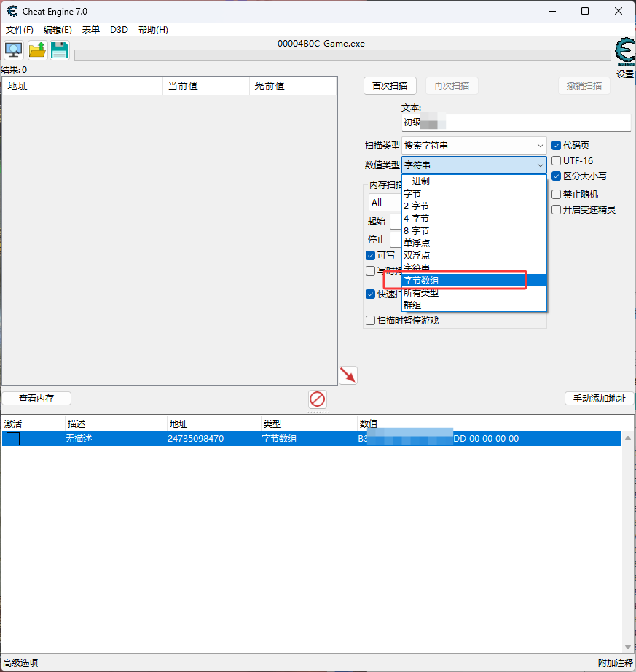Select 二进制 from value type list
636x672 pixels.
pyautogui.click(x=474, y=181)
